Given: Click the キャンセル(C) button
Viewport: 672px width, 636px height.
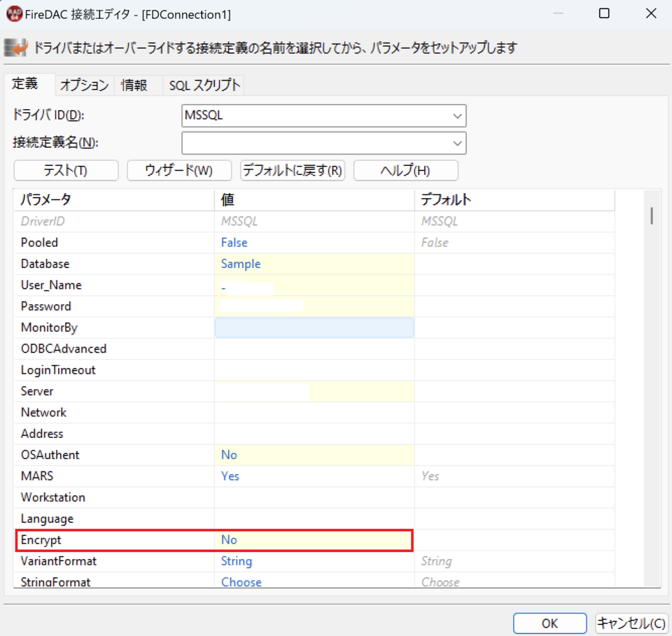Looking at the screenshot, I should point(631,623).
